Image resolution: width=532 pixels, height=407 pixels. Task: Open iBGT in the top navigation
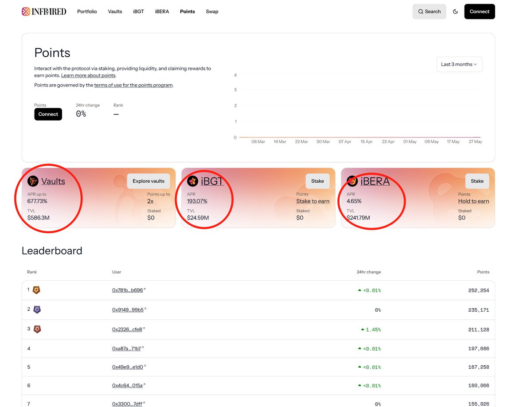138,12
